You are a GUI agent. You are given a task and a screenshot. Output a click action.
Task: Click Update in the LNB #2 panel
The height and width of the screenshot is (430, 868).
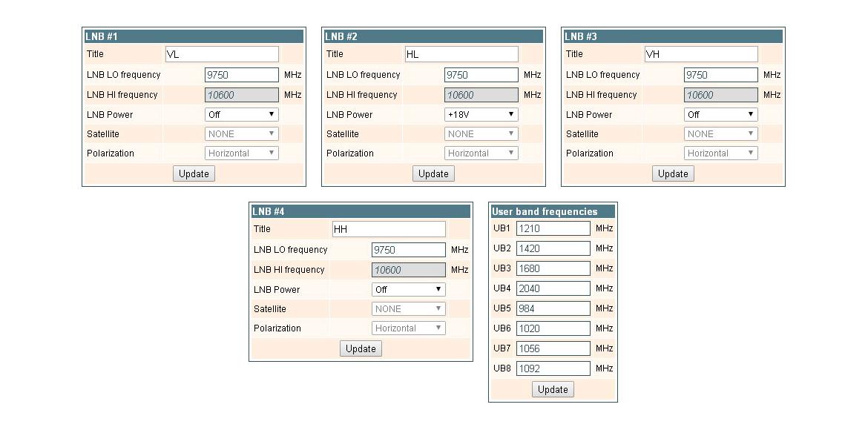pyautogui.click(x=433, y=173)
